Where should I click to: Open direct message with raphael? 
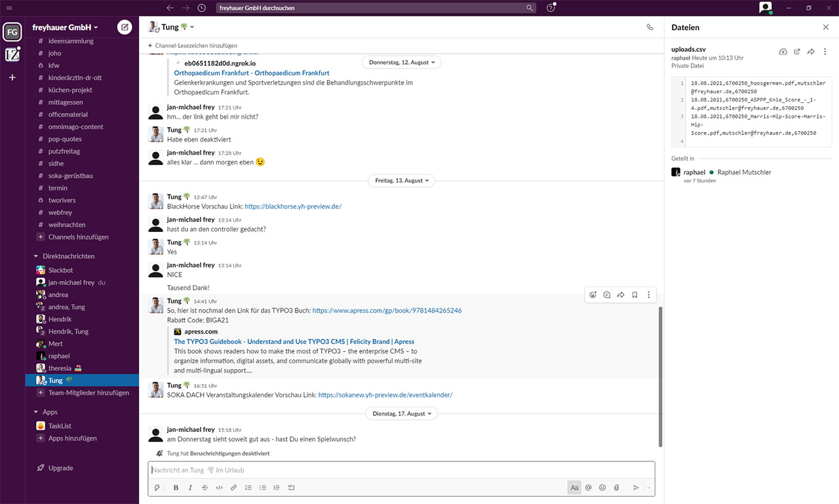58,356
